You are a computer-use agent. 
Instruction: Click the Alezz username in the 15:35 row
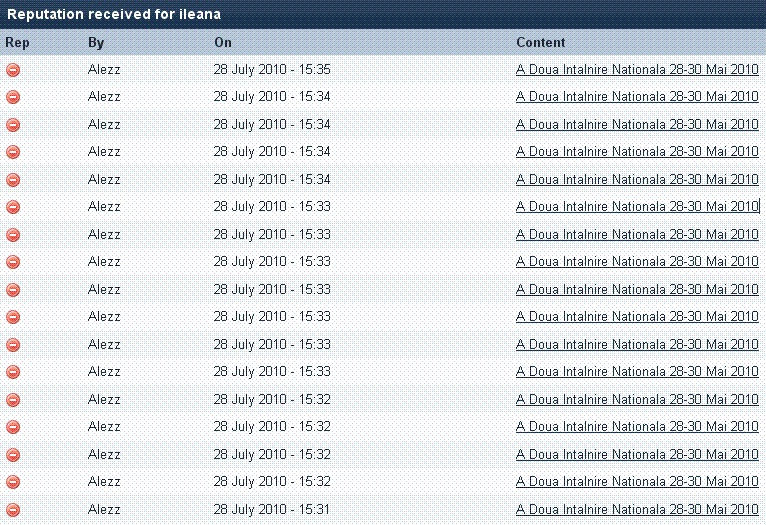click(104, 70)
